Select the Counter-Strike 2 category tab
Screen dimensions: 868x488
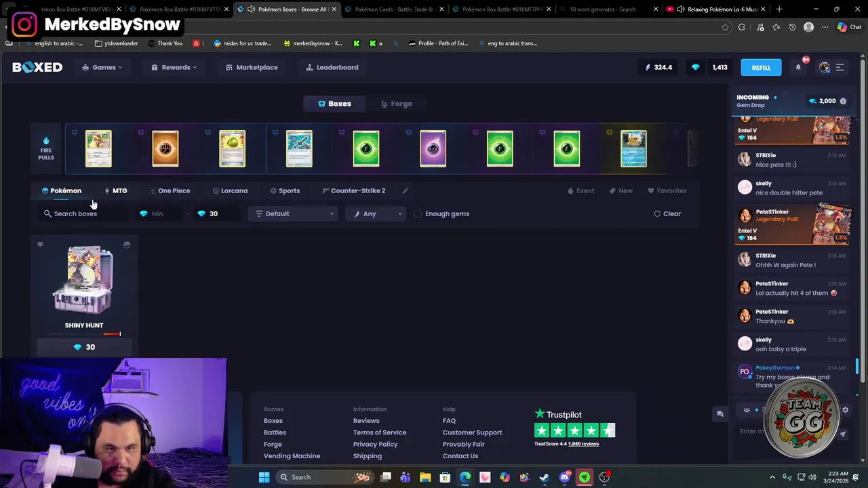coord(354,190)
